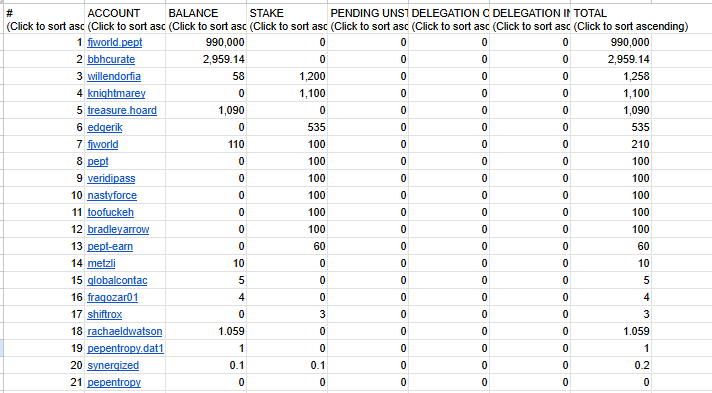
Task: Select the stake cell showing 535
Action: [x=287, y=127]
